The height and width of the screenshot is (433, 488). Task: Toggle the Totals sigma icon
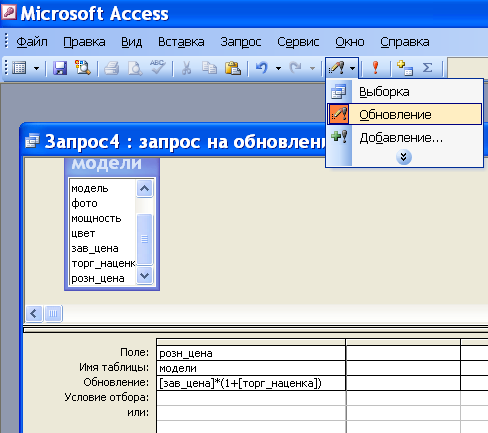pos(427,68)
